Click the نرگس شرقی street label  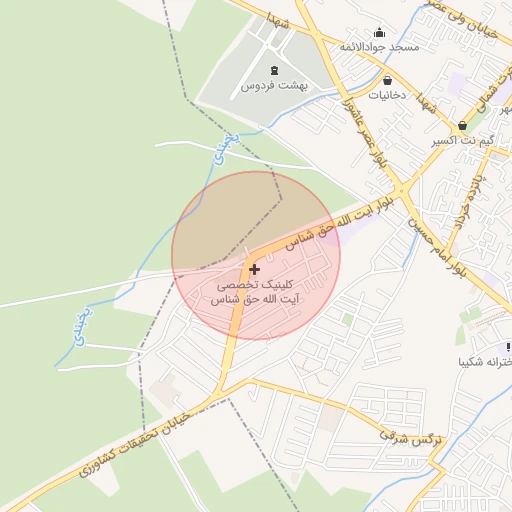[411, 438]
